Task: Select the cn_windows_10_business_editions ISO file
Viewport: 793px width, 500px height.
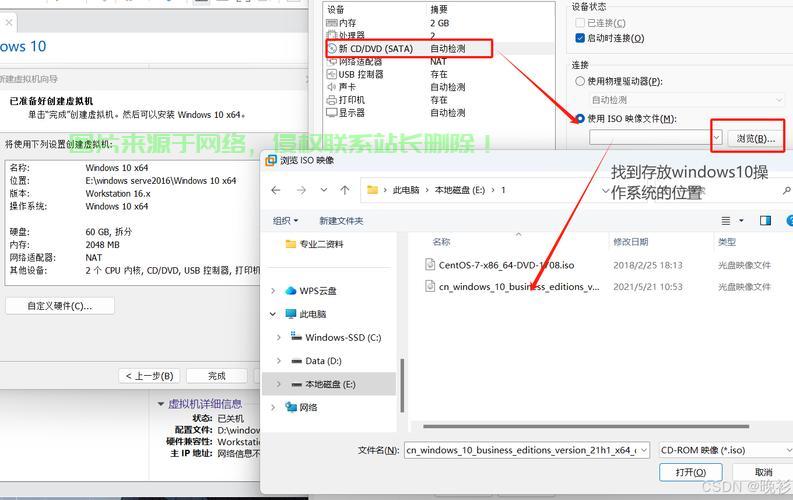Action: (519, 287)
